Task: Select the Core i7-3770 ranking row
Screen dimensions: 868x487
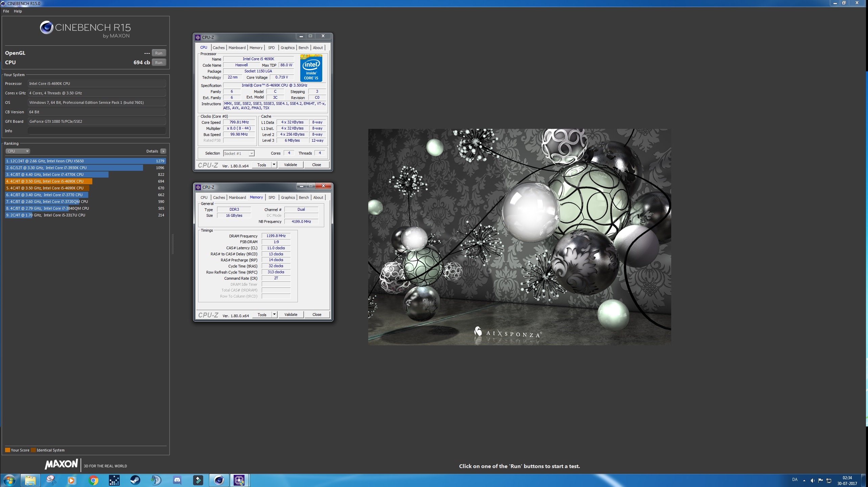Action: (x=85, y=195)
